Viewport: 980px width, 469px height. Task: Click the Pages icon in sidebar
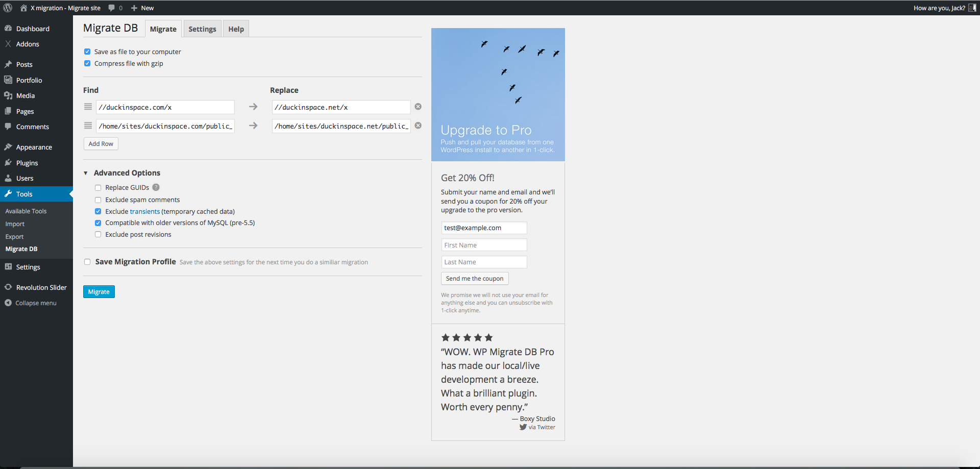click(x=8, y=111)
